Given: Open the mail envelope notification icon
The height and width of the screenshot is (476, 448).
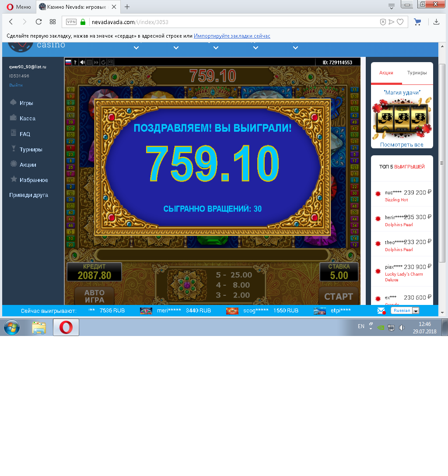Looking at the screenshot, I should pyautogui.click(x=381, y=311).
